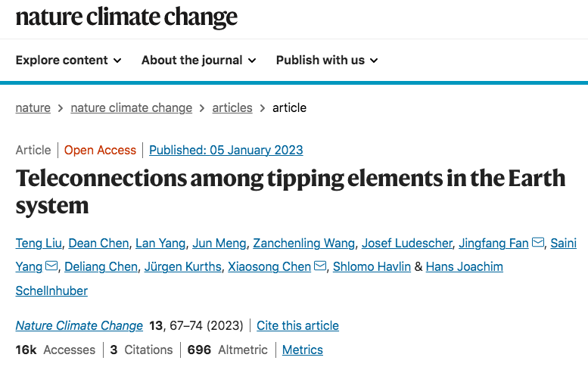Expand the Explore content dropdown
This screenshot has height=373, width=588.
[68, 60]
